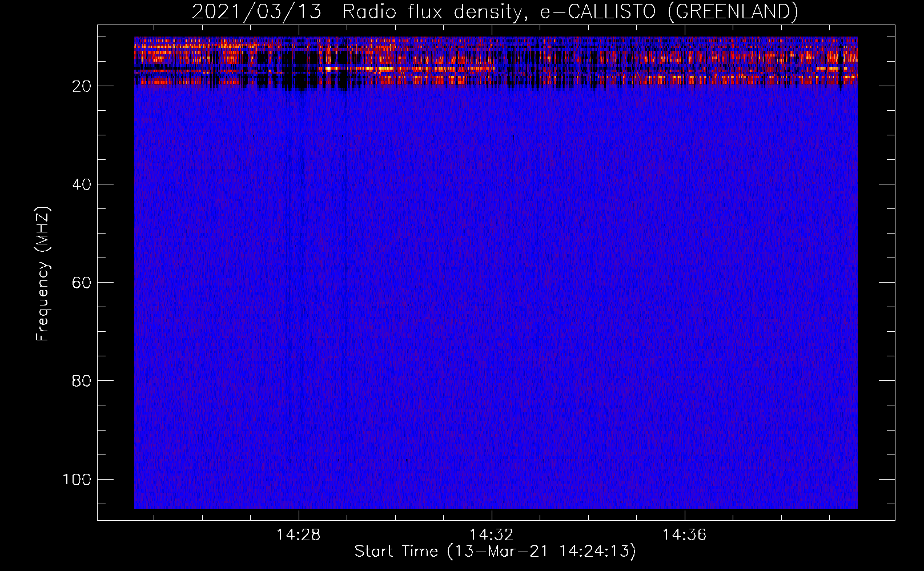Click the 40 MHz frequency tick label
The image size is (924, 571).
[x=82, y=184]
